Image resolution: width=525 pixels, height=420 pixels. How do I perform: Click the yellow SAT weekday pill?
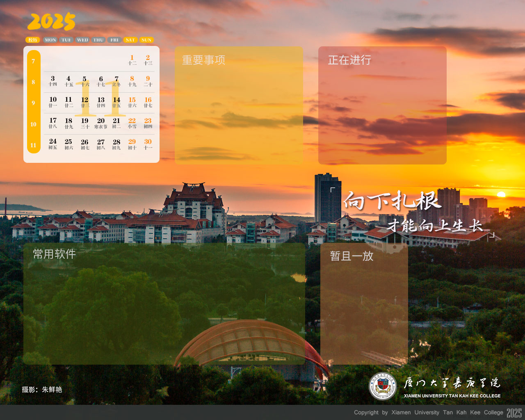click(x=130, y=40)
